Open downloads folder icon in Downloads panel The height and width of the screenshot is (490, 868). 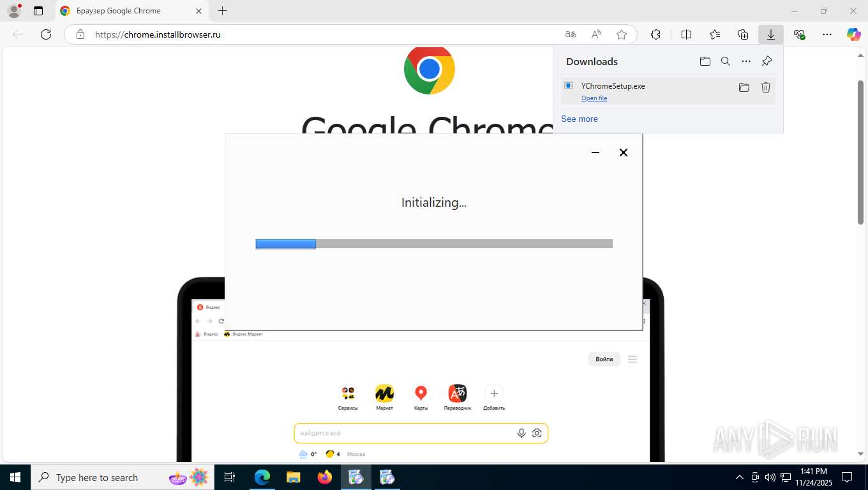tap(705, 61)
